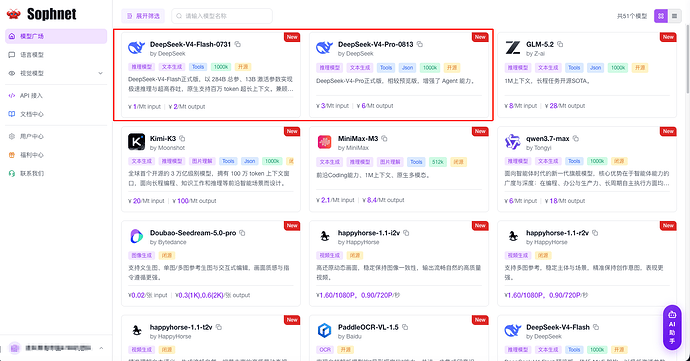This screenshot has width=690, height=361.
Task: Click the MiniMax logo on MiniMax-M3 card
Action: pos(324,142)
